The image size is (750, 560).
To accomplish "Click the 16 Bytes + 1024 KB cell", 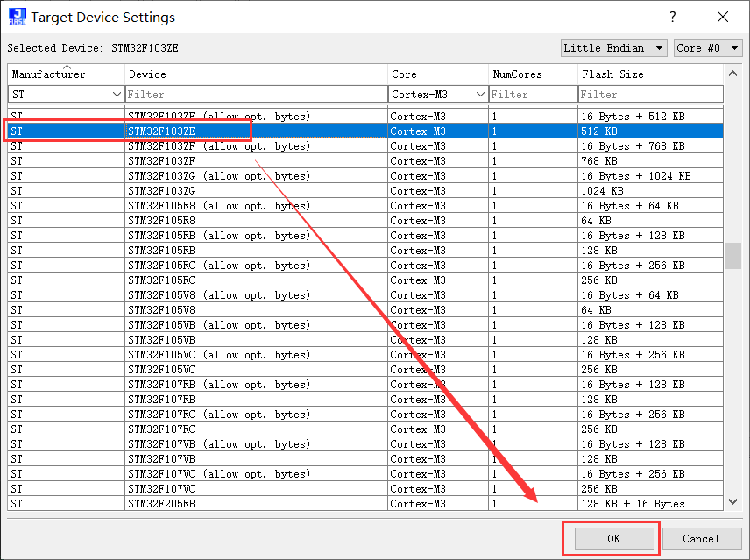I will coord(650,175).
